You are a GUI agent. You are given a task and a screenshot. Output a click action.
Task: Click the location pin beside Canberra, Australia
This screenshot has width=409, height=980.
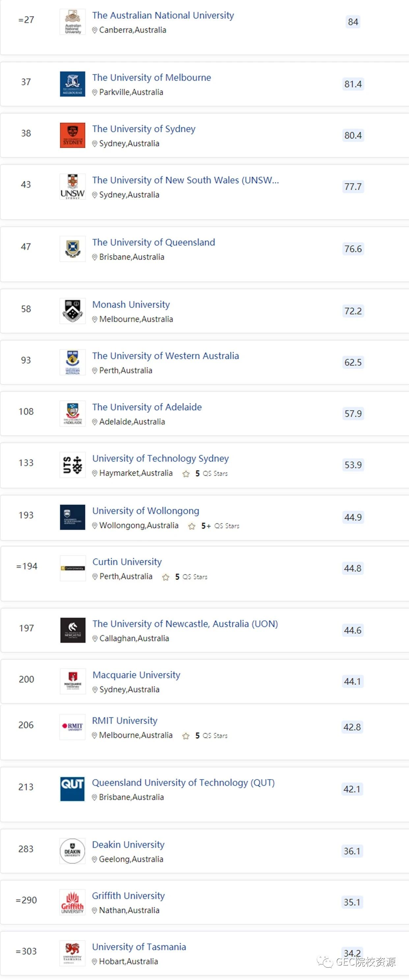(x=95, y=31)
